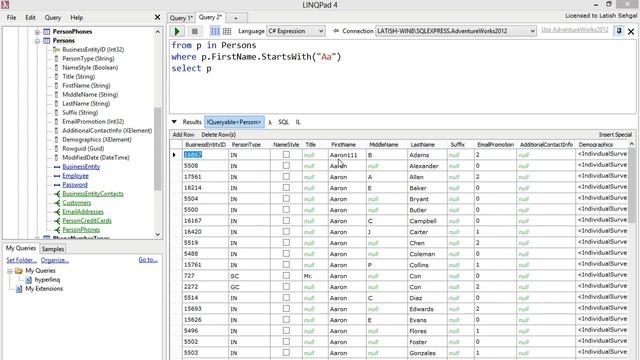Open the Language C# Expression dropdown
The image size is (640, 360).
point(296,31)
